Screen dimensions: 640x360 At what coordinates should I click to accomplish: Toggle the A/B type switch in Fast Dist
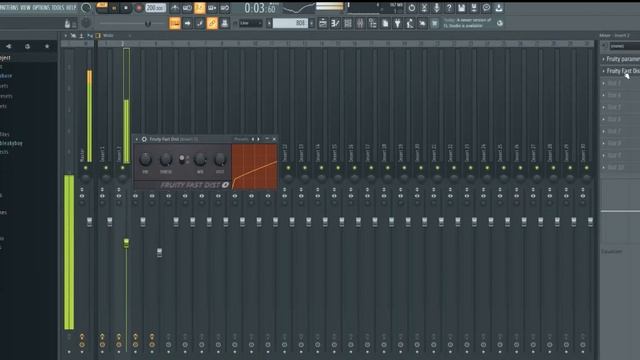pyautogui.click(x=182, y=160)
